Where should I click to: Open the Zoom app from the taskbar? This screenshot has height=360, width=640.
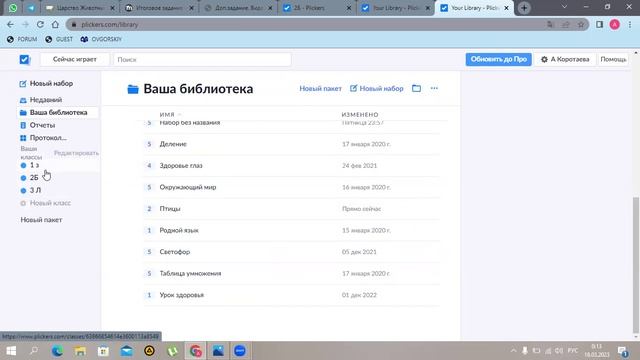[x=240, y=351]
